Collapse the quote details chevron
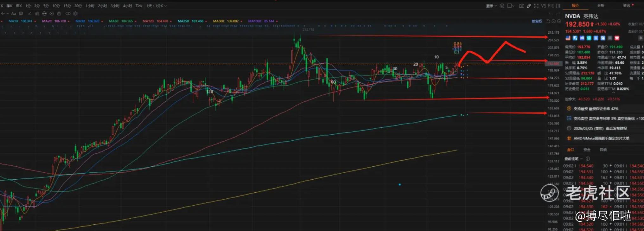Image resolution: width=644 pixels, height=231 pixels. tap(613, 93)
